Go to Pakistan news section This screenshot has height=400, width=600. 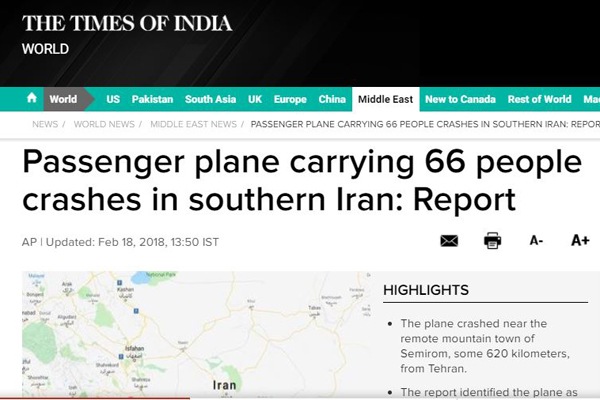pyautogui.click(x=152, y=99)
